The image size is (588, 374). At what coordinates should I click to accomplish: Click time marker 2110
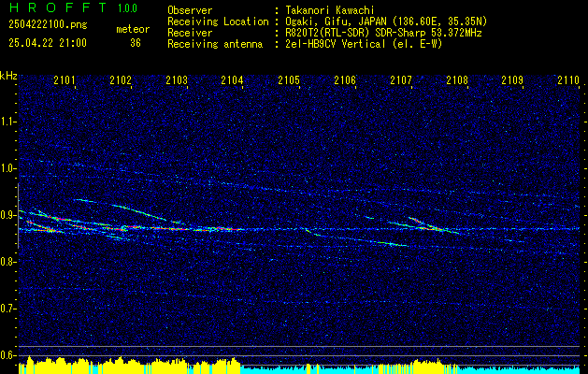coord(568,79)
